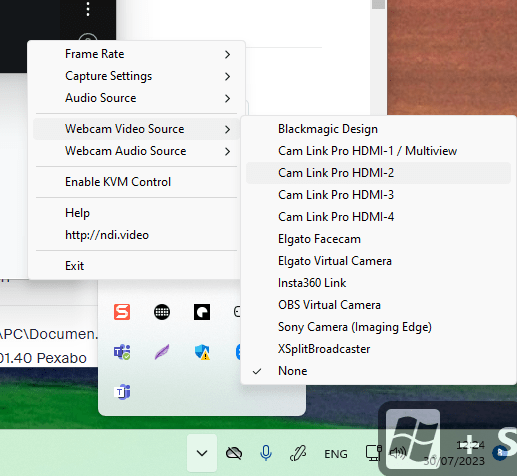517x476 pixels.
Task: Choose Insta360 Link as video source
Action: pyautogui.click(x=378, y=283)
